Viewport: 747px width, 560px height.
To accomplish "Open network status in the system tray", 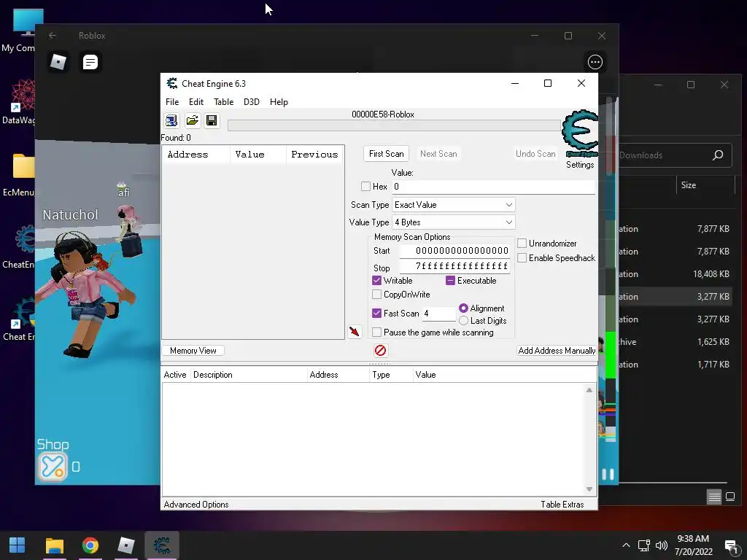I will pyautogui.click(x=644, y=545).
